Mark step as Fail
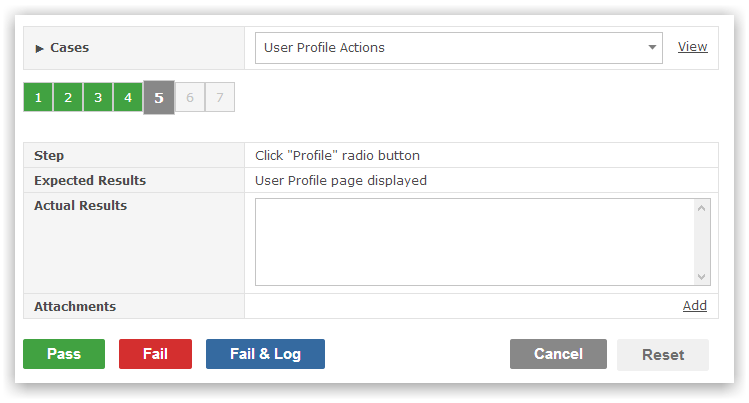This screenshot has height=403, width=749. 155,354
